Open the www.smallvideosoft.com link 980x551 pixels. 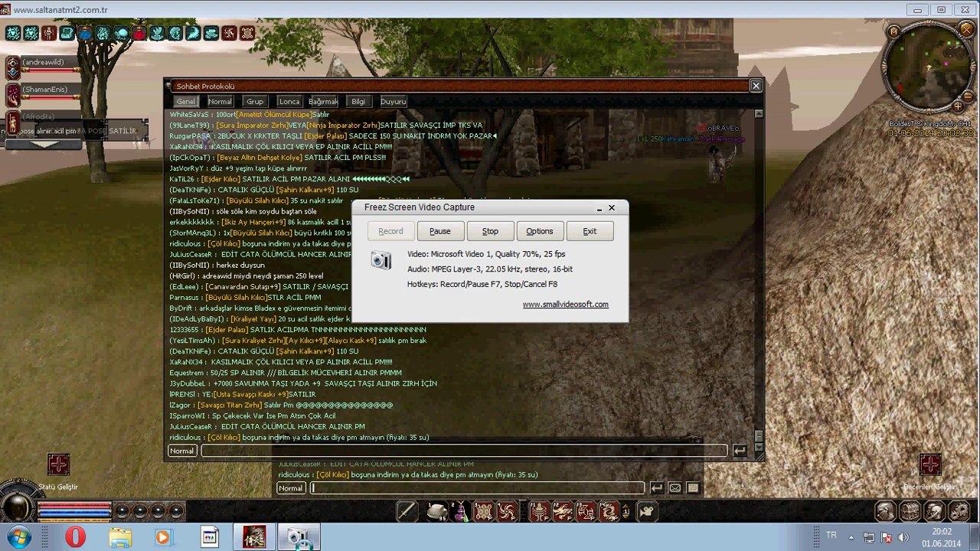(566, 305)
